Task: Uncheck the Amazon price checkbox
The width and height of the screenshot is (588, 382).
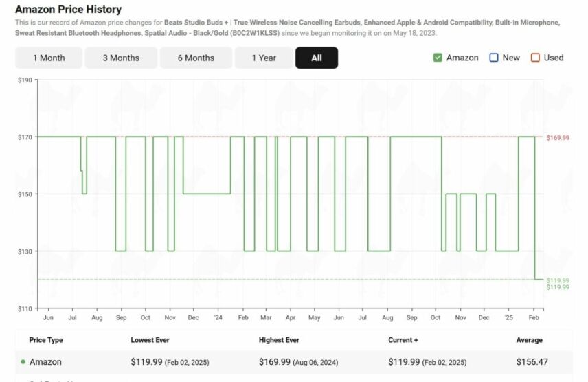Action: [438, 58]
